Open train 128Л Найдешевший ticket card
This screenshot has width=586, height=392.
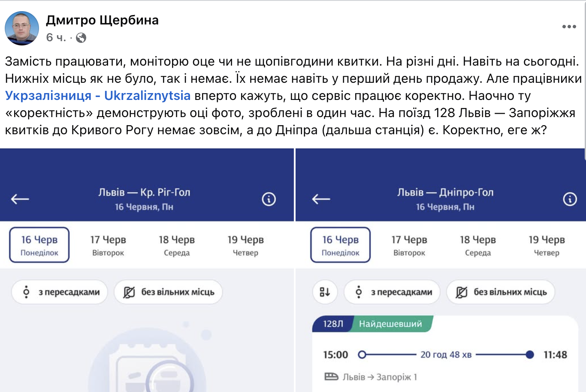(x=444, y=356)
